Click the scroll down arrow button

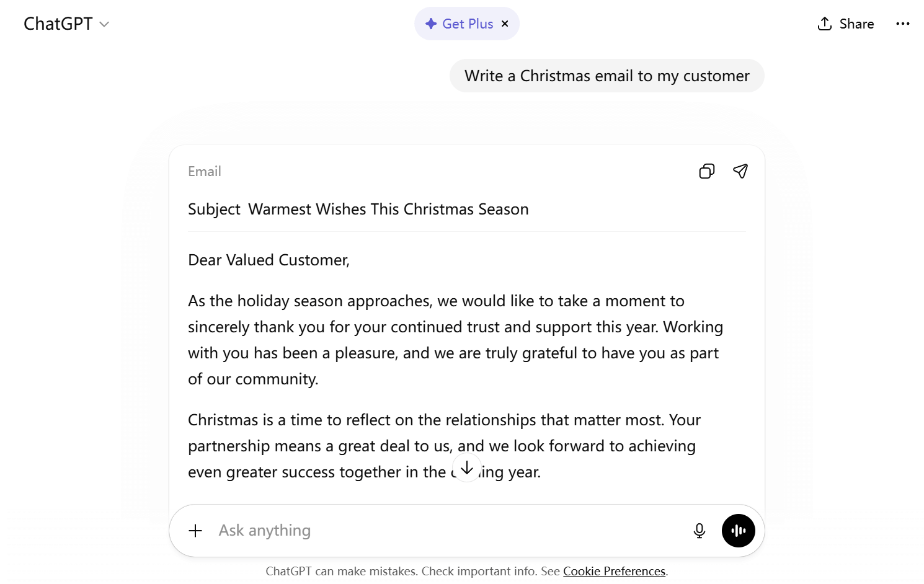pos(467,467)
